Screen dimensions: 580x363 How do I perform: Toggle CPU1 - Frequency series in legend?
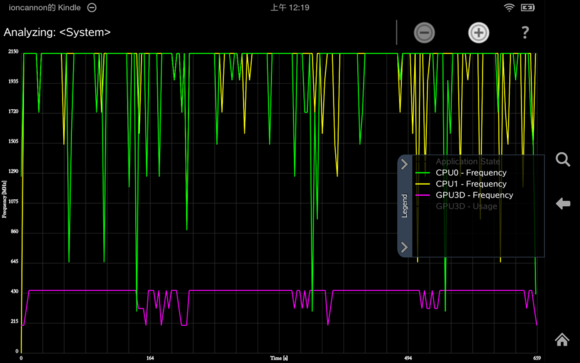[471, 184]
